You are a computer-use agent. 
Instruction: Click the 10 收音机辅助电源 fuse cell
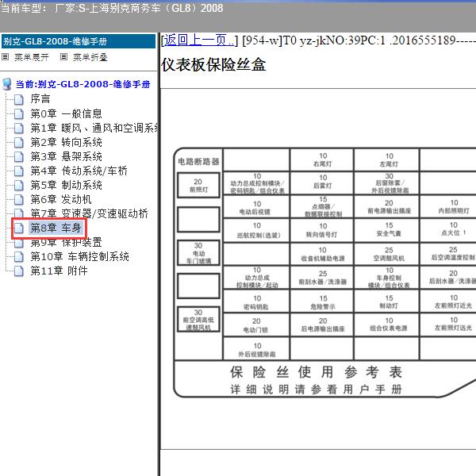[322, 254]
